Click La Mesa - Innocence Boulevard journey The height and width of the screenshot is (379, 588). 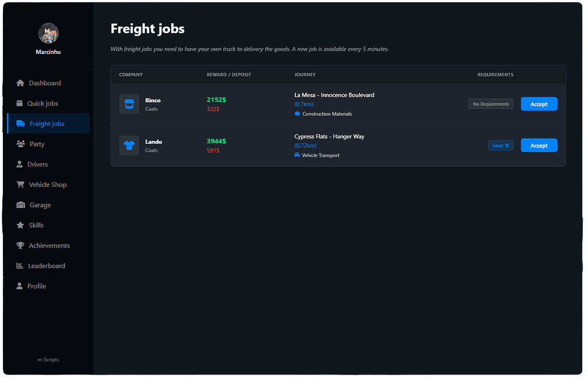(x=335, y=95)
